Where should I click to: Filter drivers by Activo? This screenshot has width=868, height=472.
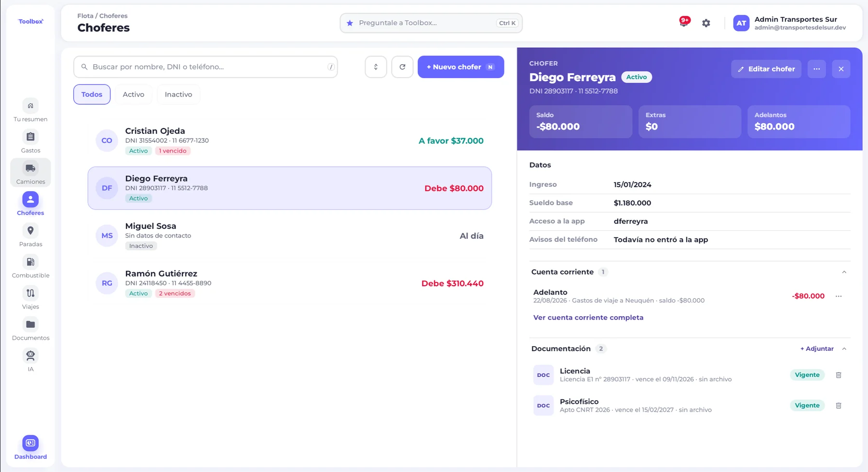(x=134, y=95)
